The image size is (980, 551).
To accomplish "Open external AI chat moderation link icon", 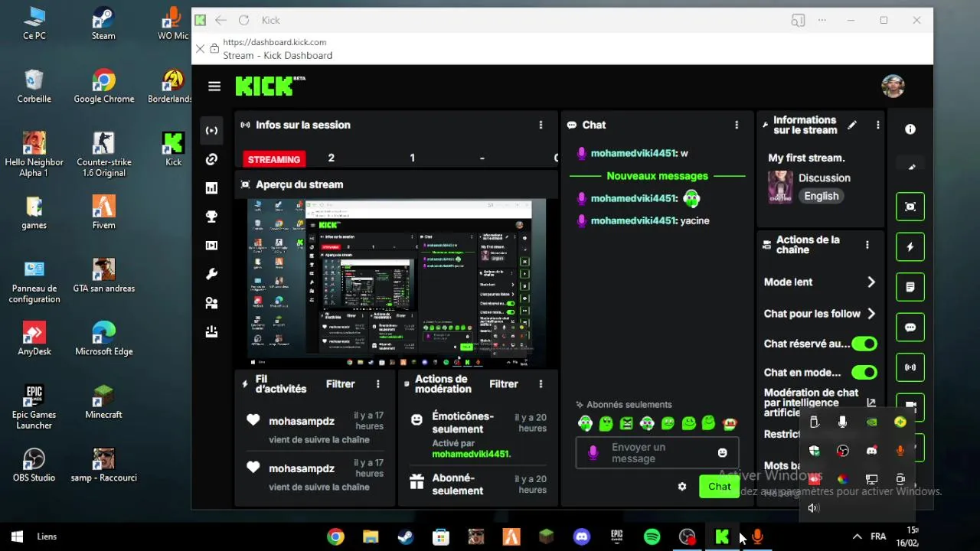I will [x=871, y=403].
